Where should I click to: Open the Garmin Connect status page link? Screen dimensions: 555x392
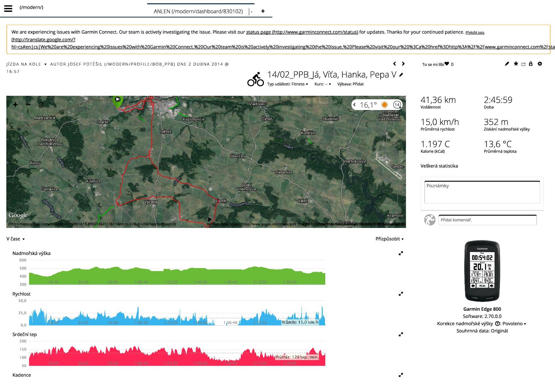pyautogui.click(x=302, y=32)
